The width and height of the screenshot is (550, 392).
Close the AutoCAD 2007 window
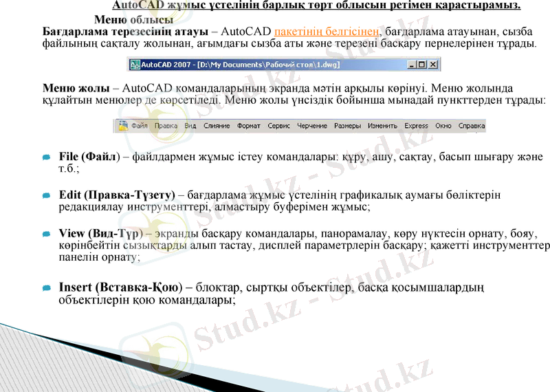[x=433, y=65]
